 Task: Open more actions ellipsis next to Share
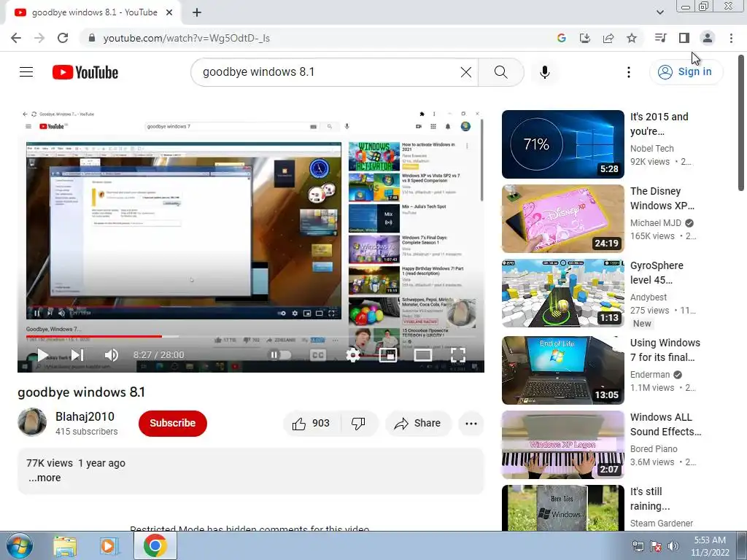tap(471, 424)
